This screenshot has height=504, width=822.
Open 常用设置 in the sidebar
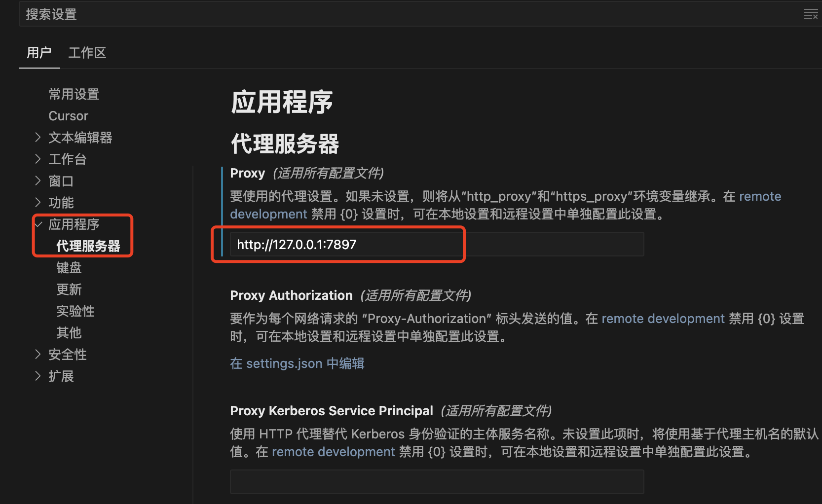(x=74, y=94)
